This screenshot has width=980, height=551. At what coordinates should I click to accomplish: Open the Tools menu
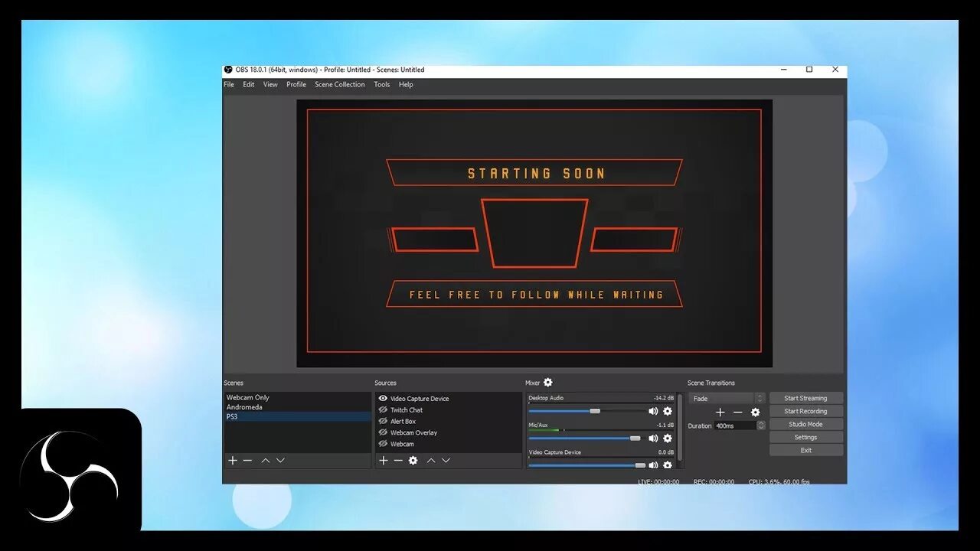point(382,85)
